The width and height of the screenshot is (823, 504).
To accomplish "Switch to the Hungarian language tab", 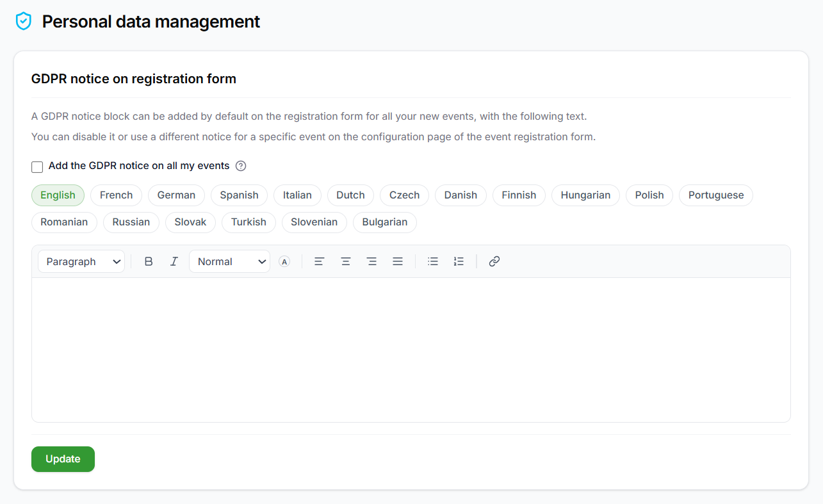I will [x=585, y=195].
